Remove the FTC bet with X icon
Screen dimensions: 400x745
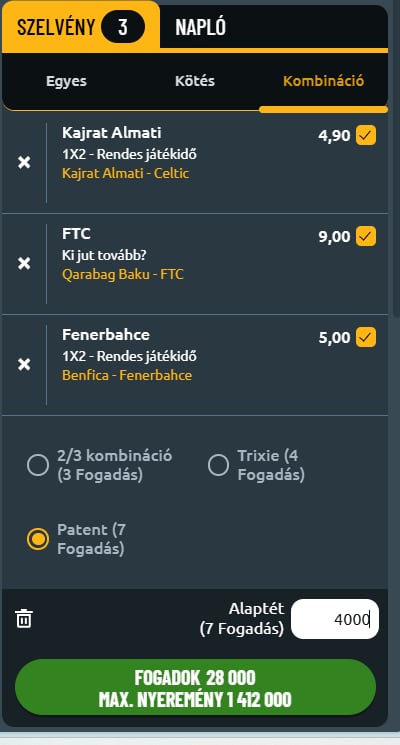coord(24,264)
